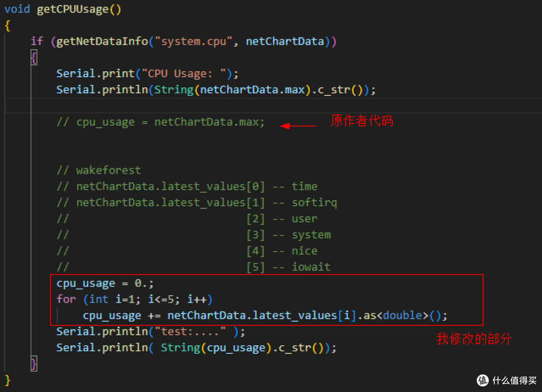Click the "test:...." string literal

pos(190,331)
